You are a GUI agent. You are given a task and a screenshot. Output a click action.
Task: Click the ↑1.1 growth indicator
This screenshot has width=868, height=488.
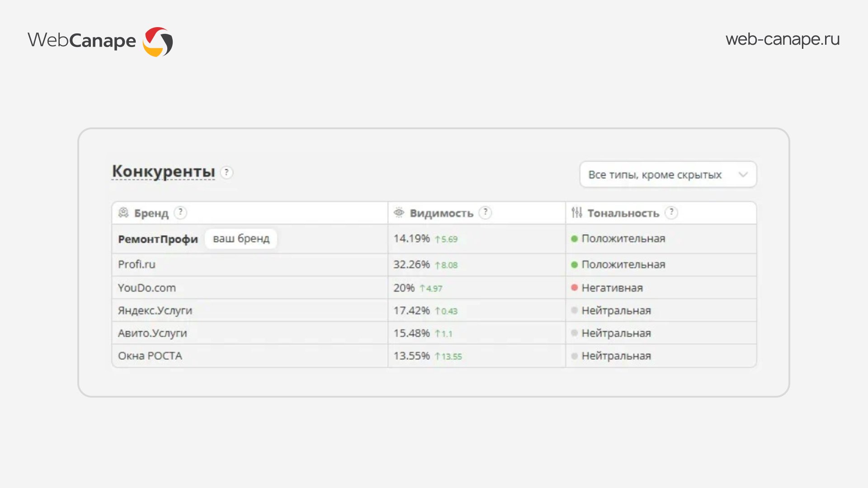443,334
